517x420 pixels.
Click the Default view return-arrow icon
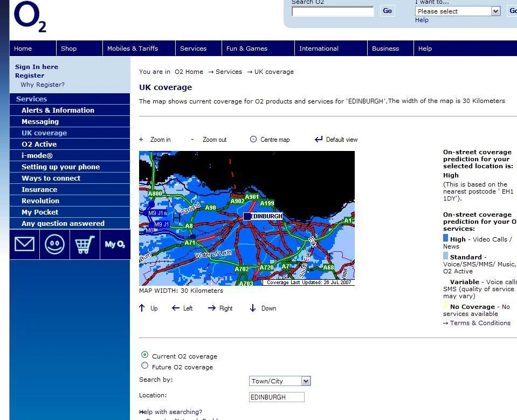pyautogui.click(x=319, y=139)
